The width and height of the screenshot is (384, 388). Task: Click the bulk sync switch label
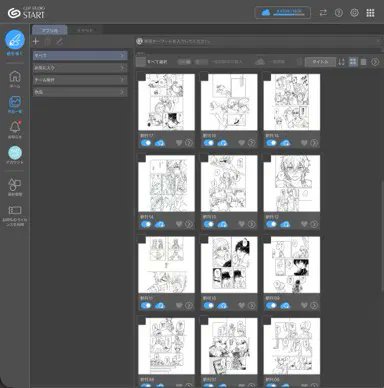(x=227, y=62)
